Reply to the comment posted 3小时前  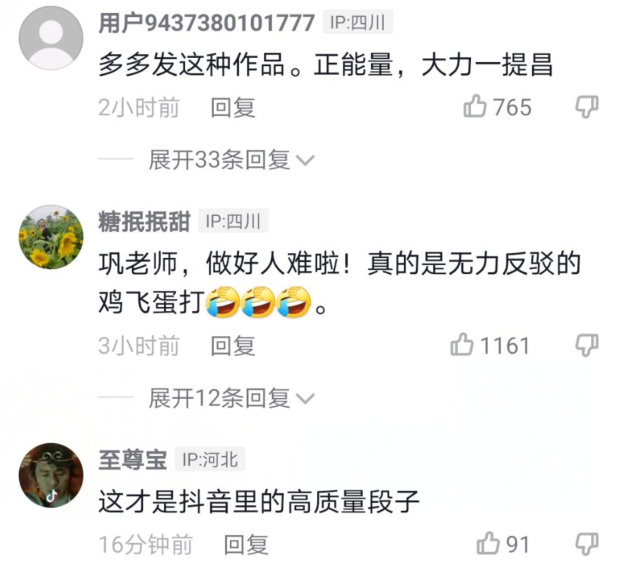click(x=233, y=346)
